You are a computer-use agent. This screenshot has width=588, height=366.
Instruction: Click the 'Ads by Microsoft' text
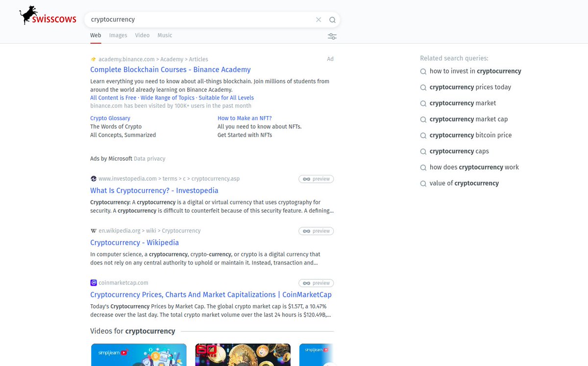(x=111, y=159)
